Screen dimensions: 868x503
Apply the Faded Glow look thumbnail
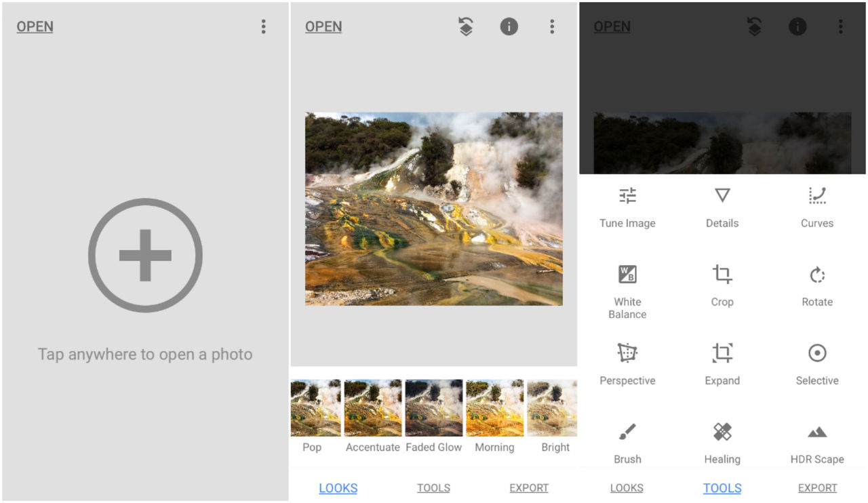click(x=434, y=407)
